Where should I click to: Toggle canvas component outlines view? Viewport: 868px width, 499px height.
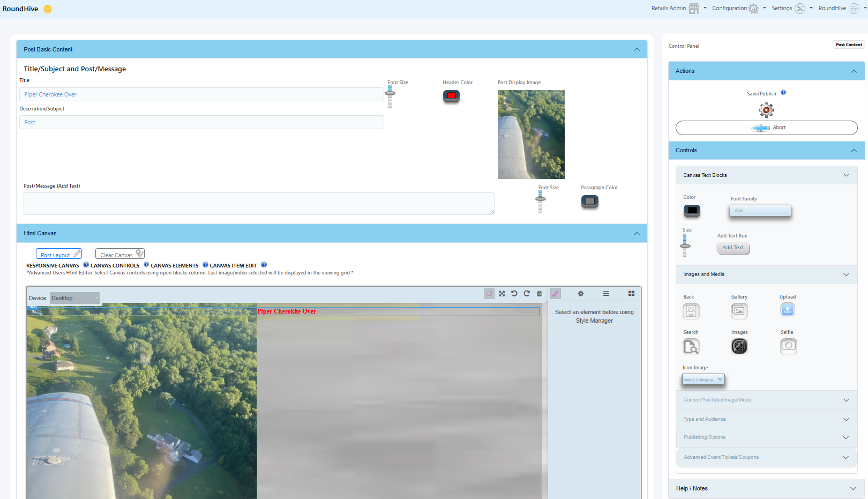pyautogui.click(x=489, y=294)
